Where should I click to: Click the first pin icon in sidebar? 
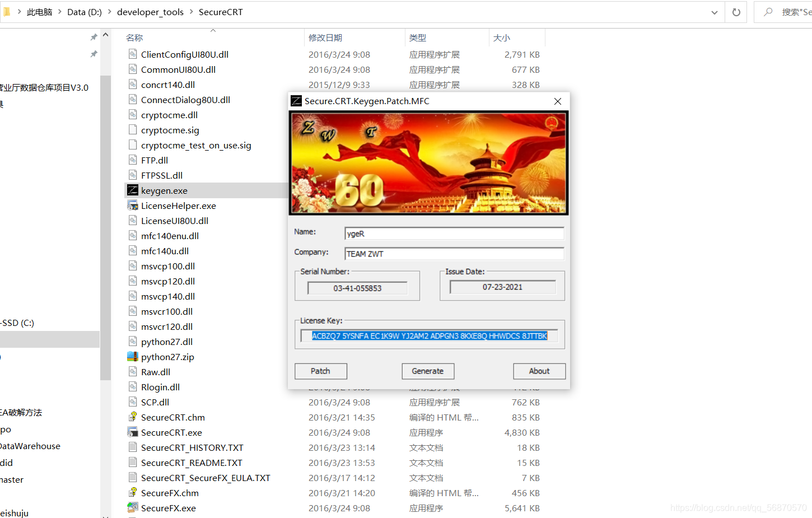pyautogui.click(x=94, y=38)
